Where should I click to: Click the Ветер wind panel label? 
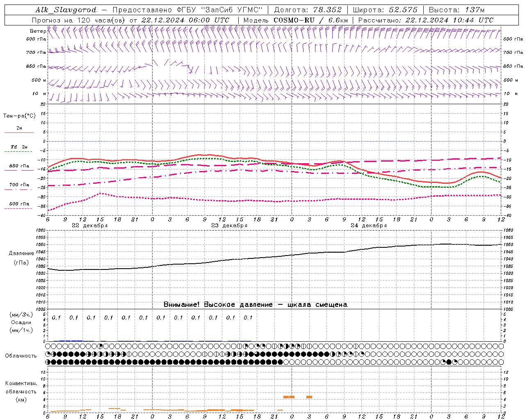(x=38, y=31)
